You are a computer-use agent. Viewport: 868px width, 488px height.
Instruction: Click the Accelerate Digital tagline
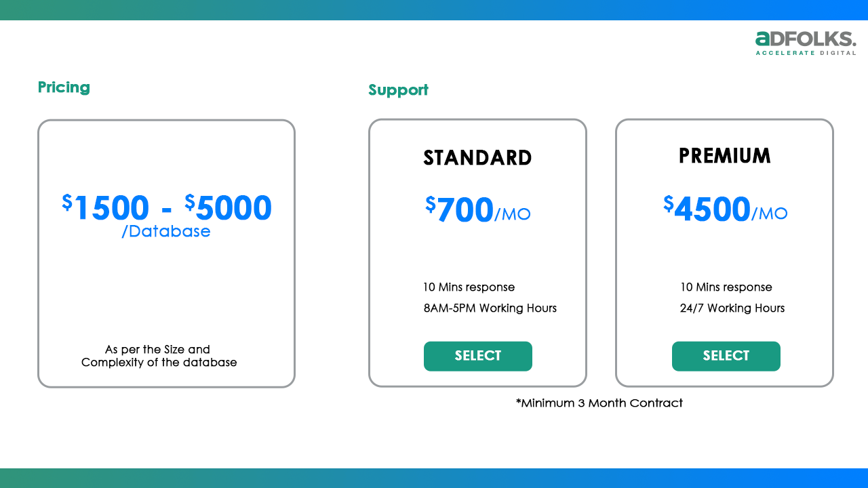coord(806,53)
